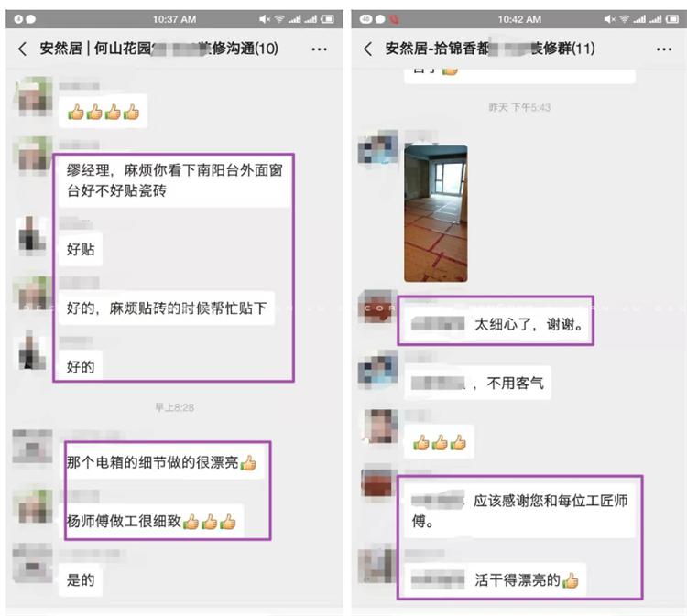Tap the four thumbs-up emoji message
This screenshot has width=687, height=616.
click(103, 112)
